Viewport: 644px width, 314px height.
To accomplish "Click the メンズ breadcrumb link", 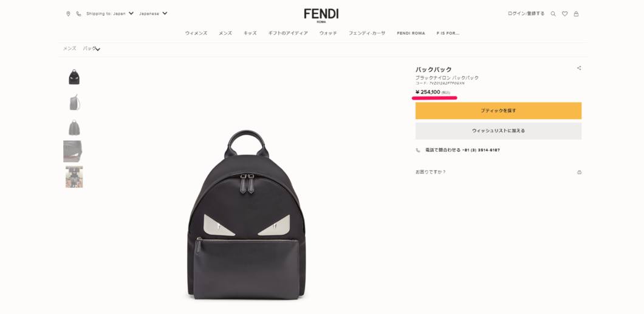I will tap(69, 49).
